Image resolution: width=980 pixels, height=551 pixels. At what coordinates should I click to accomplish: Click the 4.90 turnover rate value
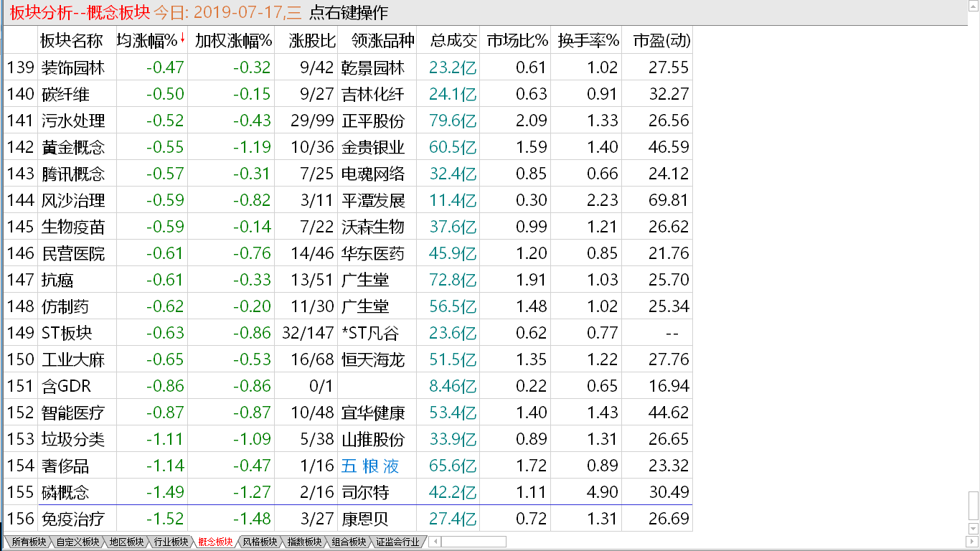[x=601, y=492]
